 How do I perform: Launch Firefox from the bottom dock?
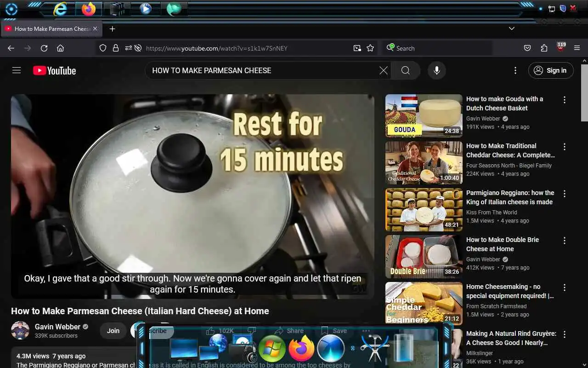[301, 348]
